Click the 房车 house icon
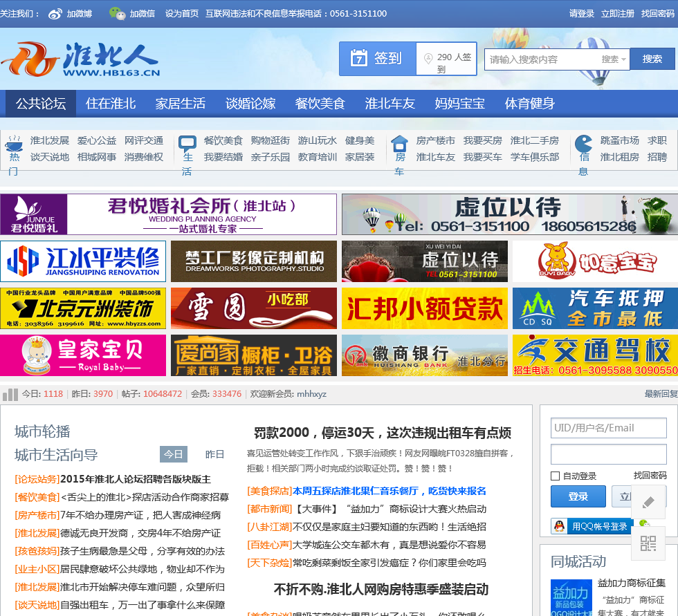 (x=399, y=142)
